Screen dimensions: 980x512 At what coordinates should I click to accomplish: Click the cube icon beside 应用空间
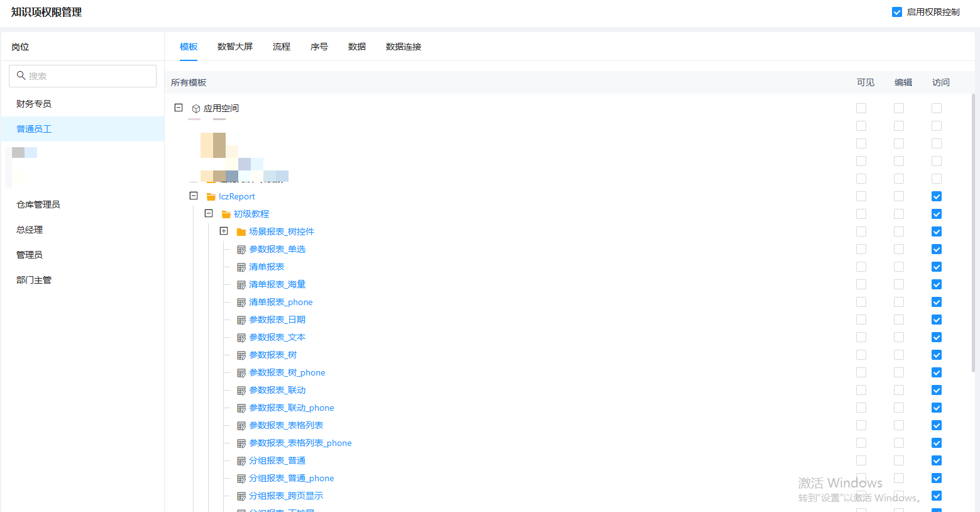tap(196, 109)
